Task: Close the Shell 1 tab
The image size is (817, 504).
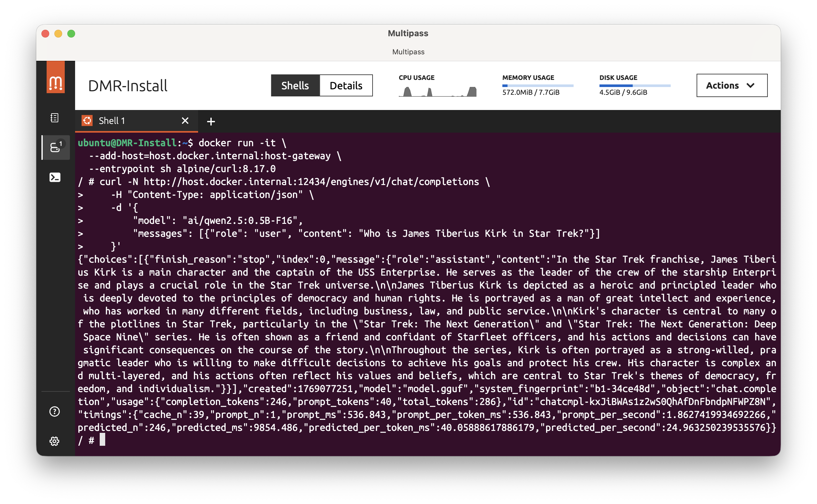Action: [185, 121]
